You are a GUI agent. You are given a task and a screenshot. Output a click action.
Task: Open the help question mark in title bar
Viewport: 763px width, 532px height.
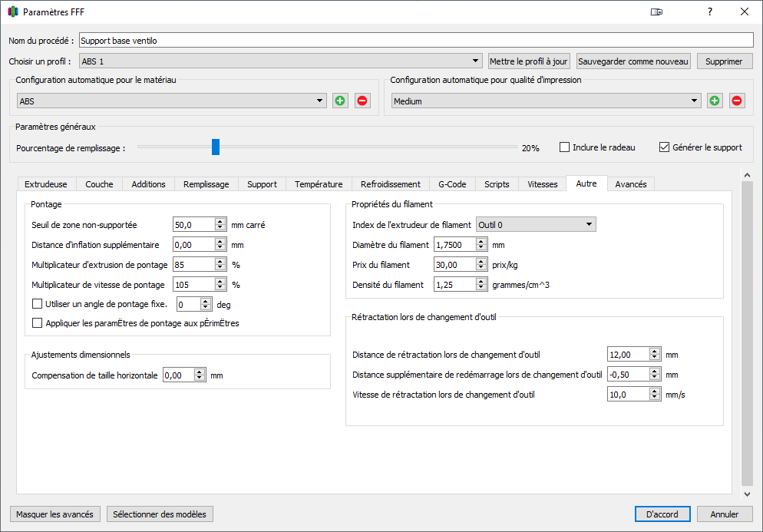(710, 12)
